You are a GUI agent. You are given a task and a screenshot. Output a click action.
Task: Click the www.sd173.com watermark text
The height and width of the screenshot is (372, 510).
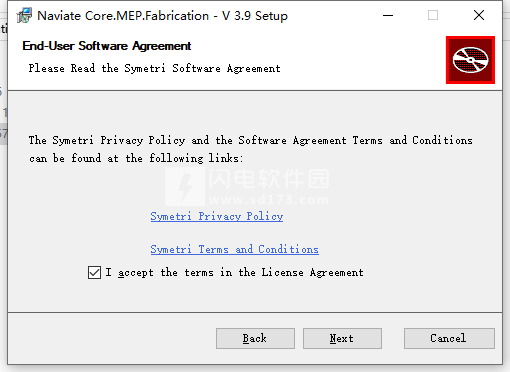tap(269, 200)
